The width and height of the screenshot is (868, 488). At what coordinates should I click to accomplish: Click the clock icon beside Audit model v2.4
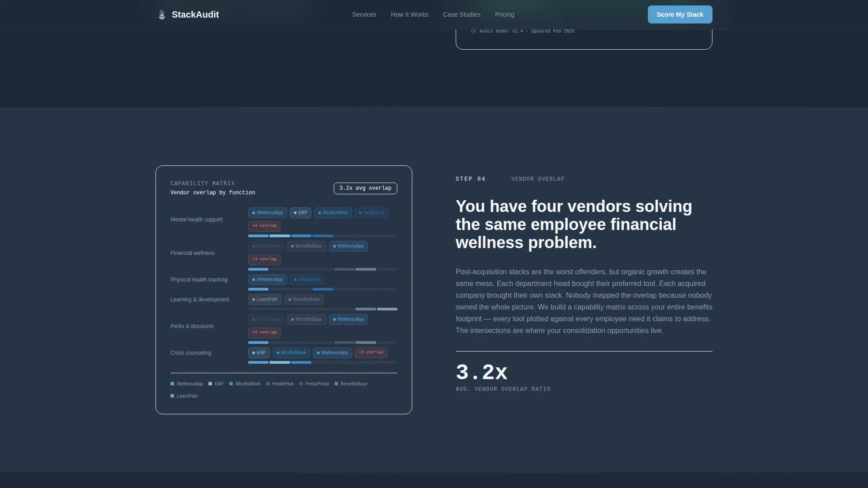click(473, 31)
